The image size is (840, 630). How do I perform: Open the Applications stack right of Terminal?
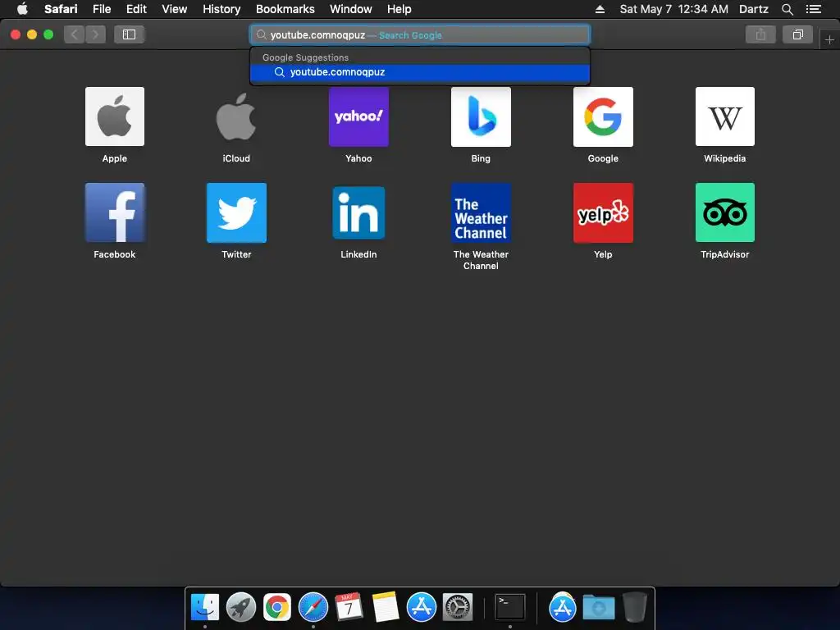click(563, 608)
